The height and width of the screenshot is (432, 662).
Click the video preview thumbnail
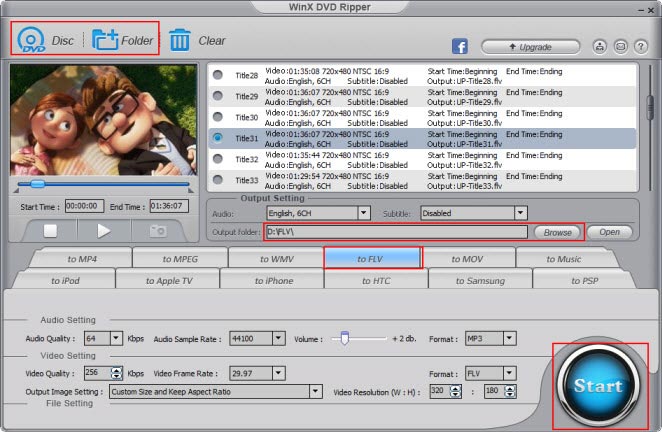click(x=103, y=120)
